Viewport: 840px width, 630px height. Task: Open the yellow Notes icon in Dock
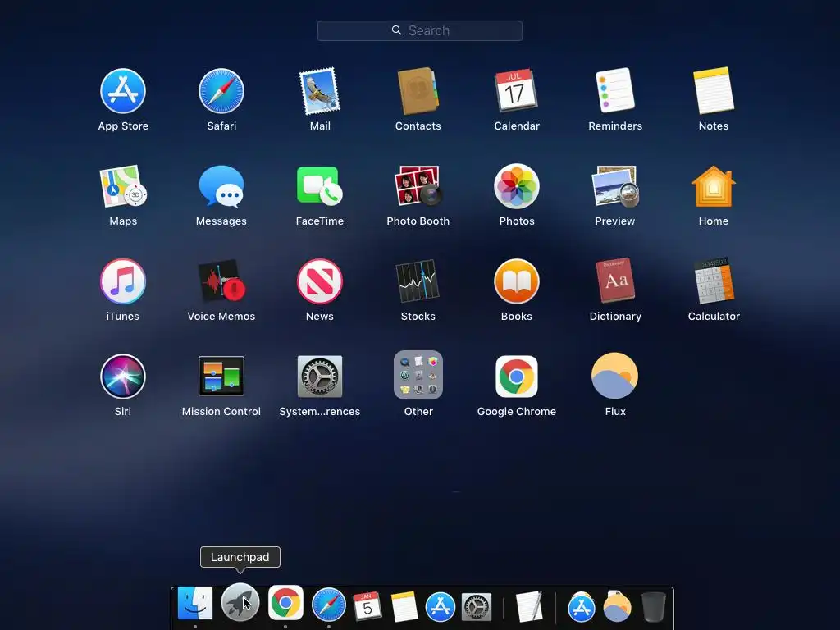tap(404, 606)
